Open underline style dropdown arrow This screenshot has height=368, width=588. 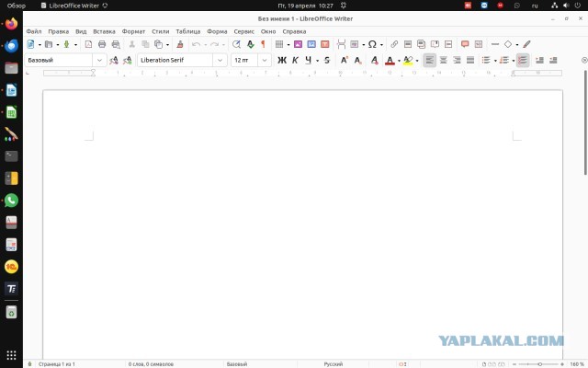(317, 61)
